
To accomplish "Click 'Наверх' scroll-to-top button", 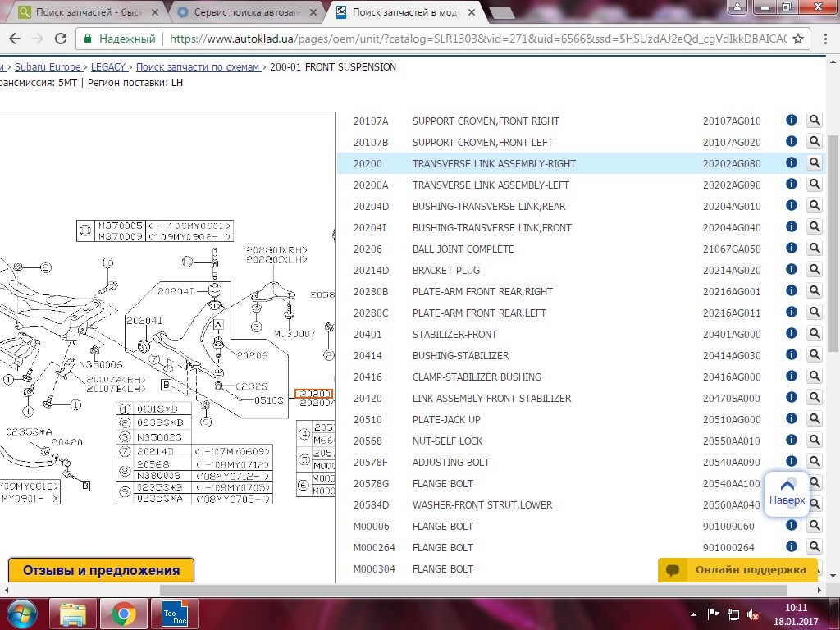I will pos(787,493).
